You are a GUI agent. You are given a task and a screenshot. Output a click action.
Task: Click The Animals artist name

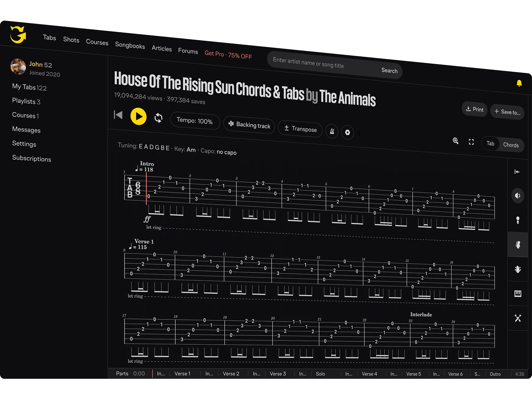pyautogui.click(x=348, y=98)
